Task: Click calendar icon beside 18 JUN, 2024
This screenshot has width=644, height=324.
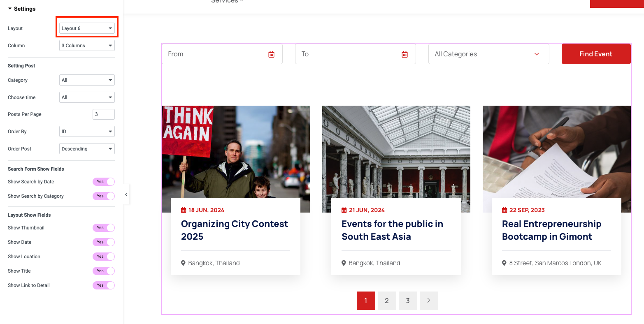Action: click(x=184, y=210)
